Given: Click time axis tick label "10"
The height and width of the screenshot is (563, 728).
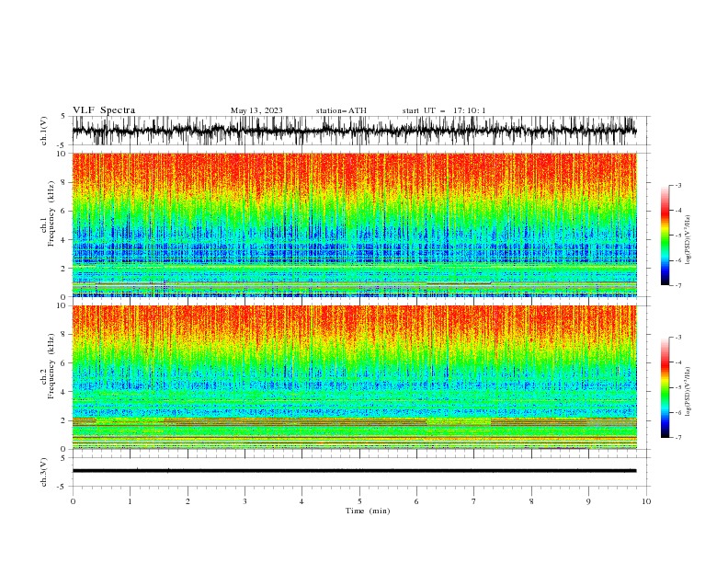Looking at the screenshot, I should click(646, 501).
